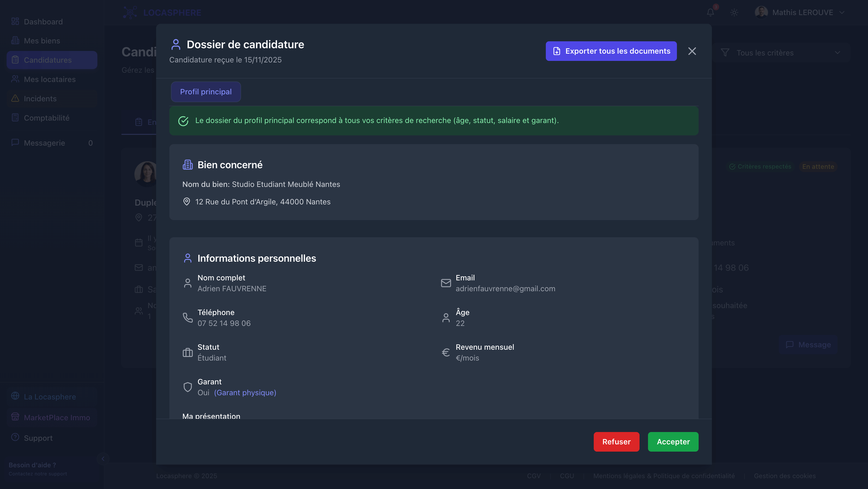Viewport: 868px width, 489px height.
Task: Open the Support help icon
Action: (x=15, y=438)
